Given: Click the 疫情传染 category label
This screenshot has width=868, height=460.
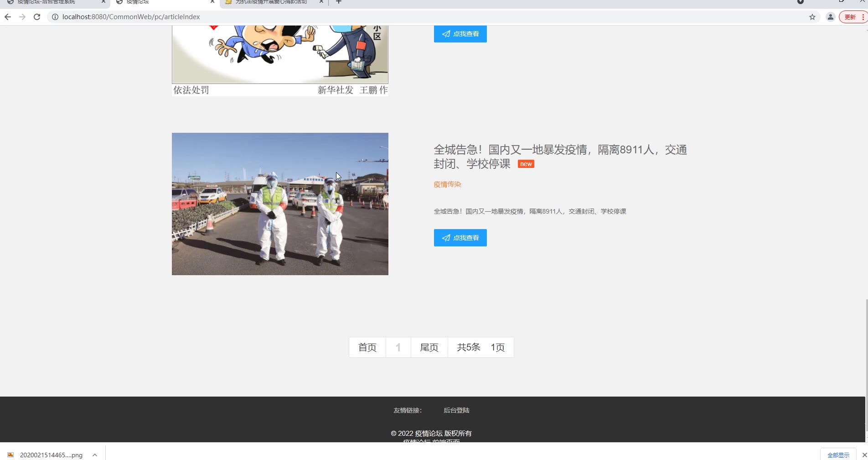Looking at the screenshot, I should [447, 184].
